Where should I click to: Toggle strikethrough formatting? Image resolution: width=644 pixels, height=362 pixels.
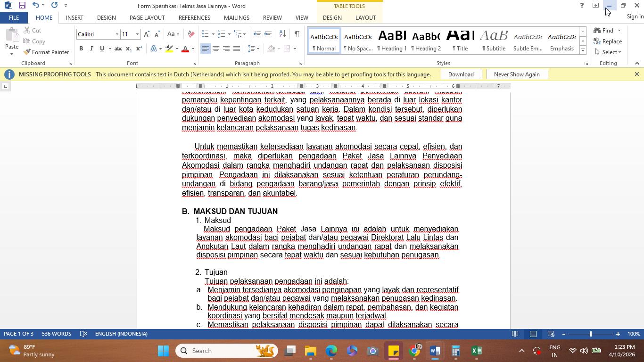tap(118, 49)
